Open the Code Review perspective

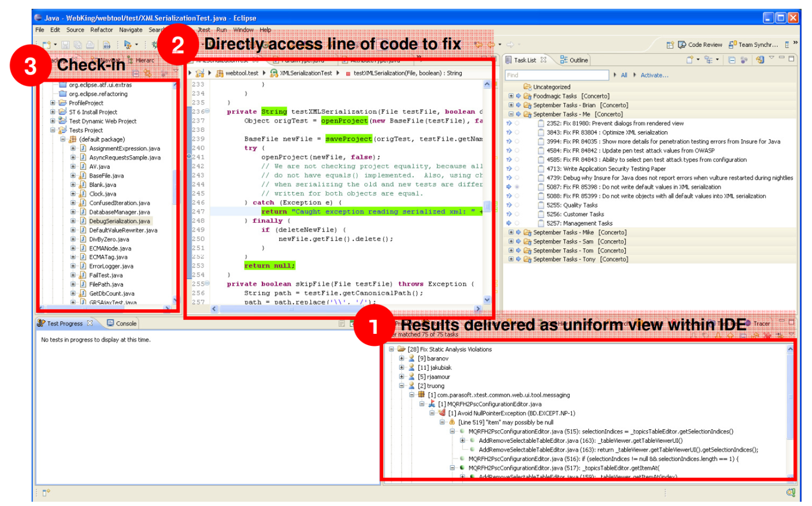(700, 45)
